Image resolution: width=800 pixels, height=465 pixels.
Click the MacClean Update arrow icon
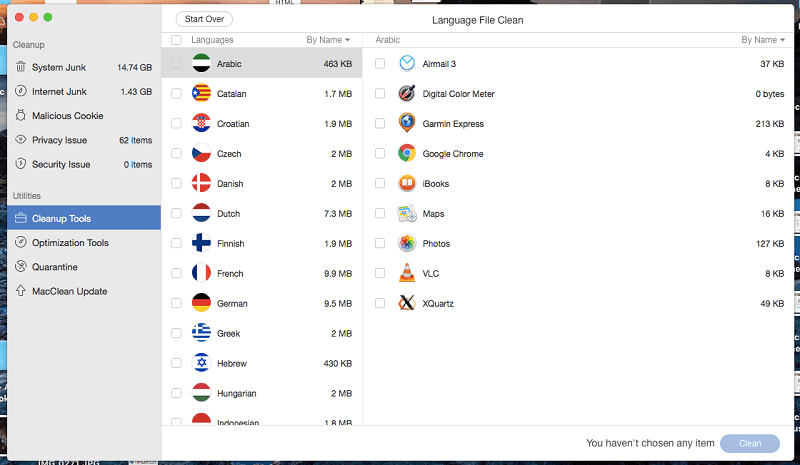coord(20,290)
